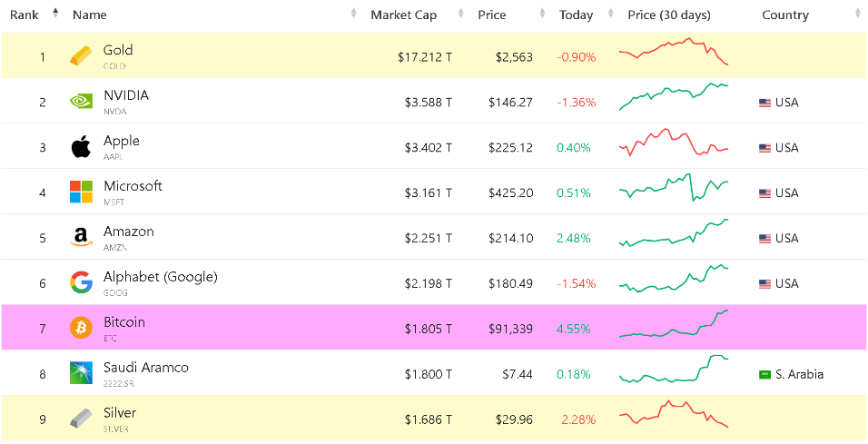
Task: Sort by Price column header
Action: click(492, 15)
